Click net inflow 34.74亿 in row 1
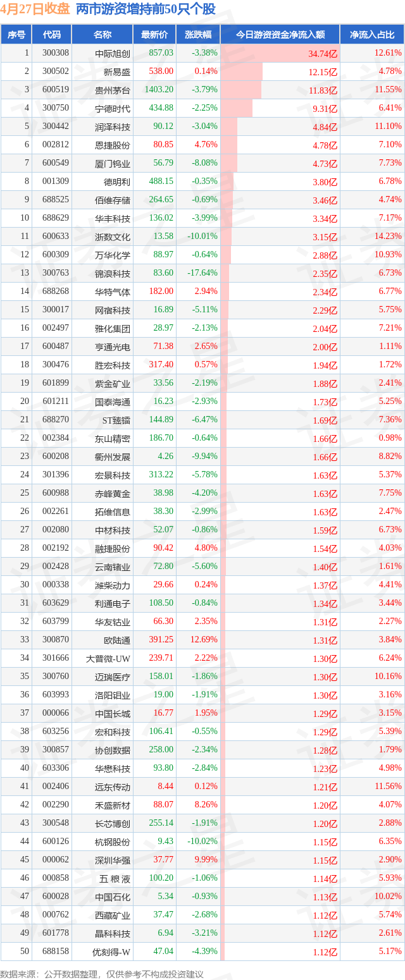Viewport: 405px width, 980px height. coord(323,54)
